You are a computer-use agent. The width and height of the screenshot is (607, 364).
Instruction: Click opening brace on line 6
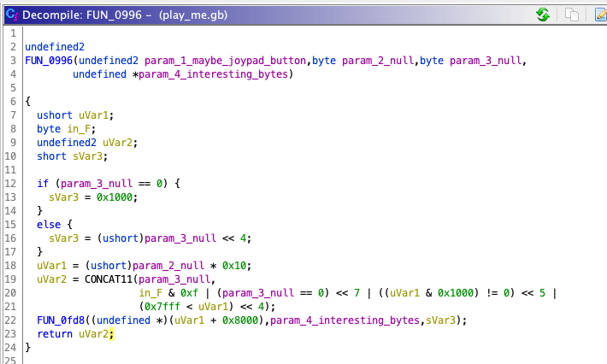point(28,102)
